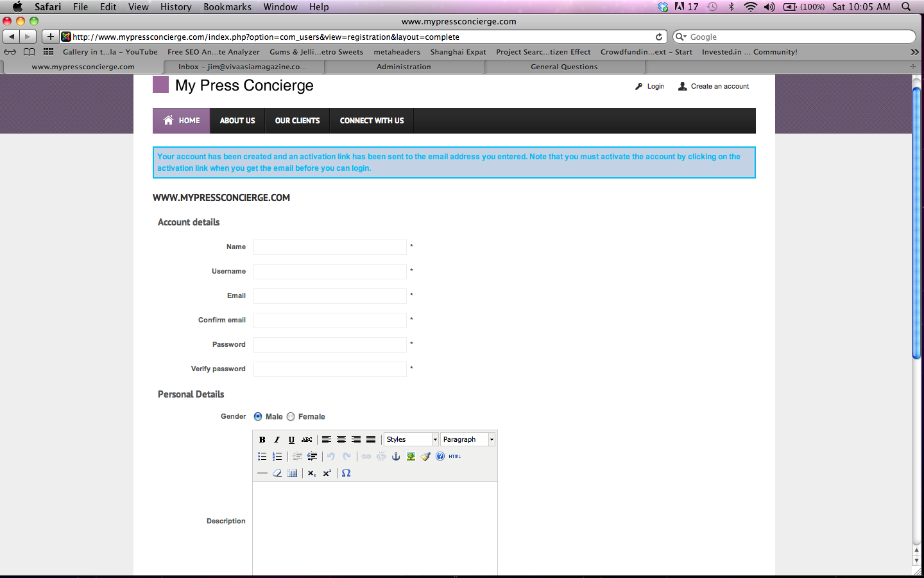Insert an image into the description
This screenshot has width=924, height=578.
(x=410, y=456)
